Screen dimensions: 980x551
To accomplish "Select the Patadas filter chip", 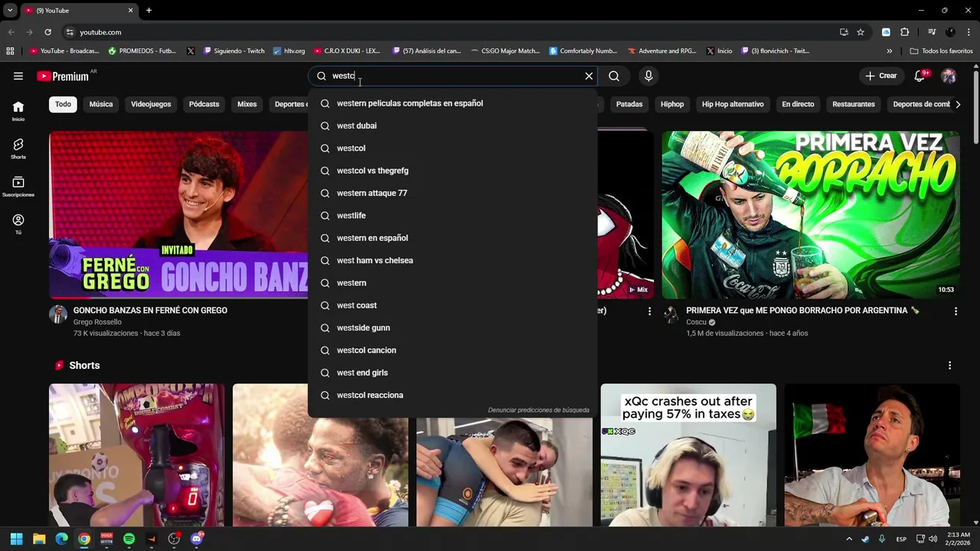I will pos(629,104).
